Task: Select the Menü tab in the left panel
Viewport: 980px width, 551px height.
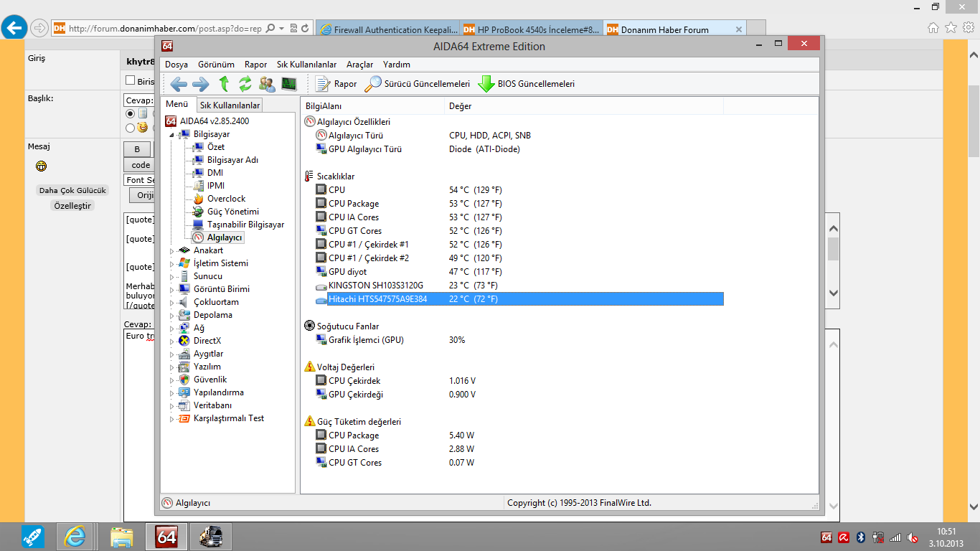Action: pos(176,105)
